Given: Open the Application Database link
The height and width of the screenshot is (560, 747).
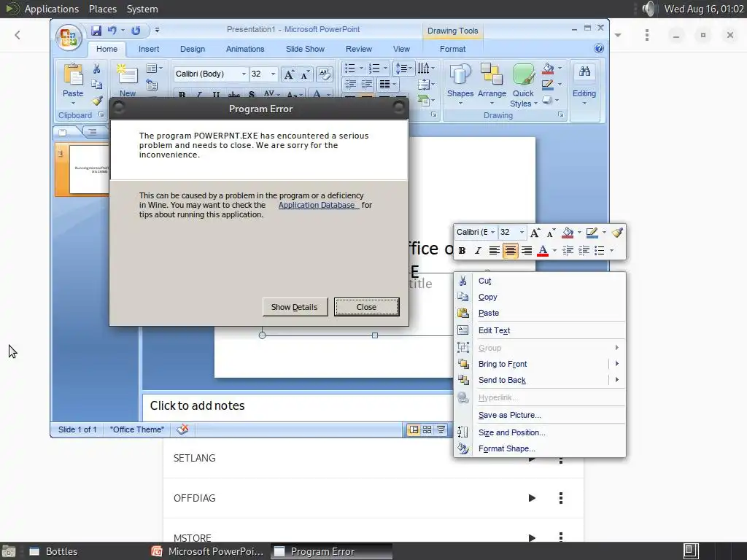Looking at the screenshot, I should [317, 205].
